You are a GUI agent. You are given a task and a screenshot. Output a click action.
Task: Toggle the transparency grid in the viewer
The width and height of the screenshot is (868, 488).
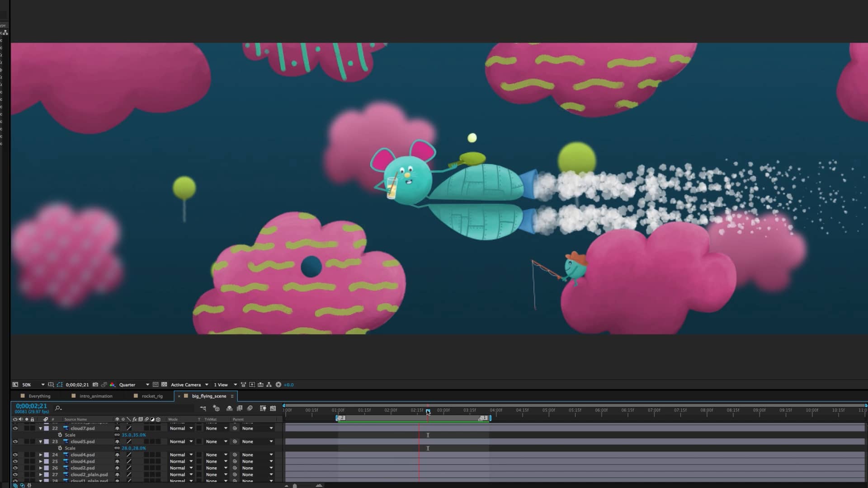click(x=165, y=385)
